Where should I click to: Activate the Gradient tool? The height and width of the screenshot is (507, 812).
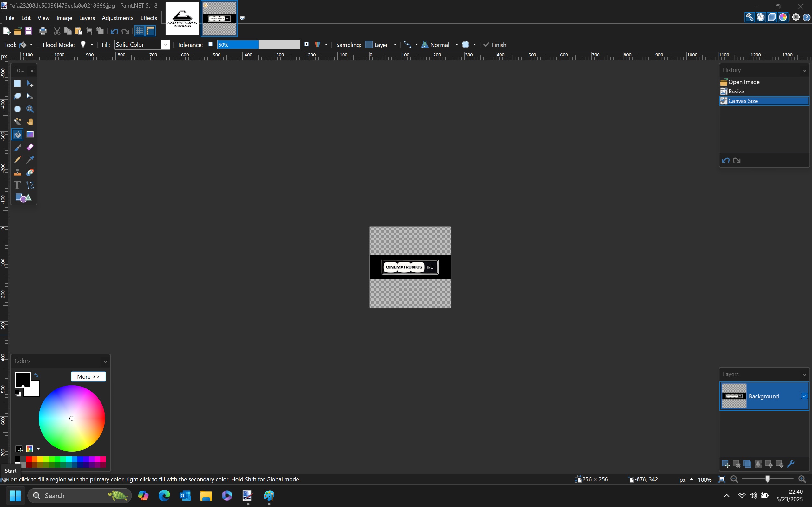tap(30, 134)
